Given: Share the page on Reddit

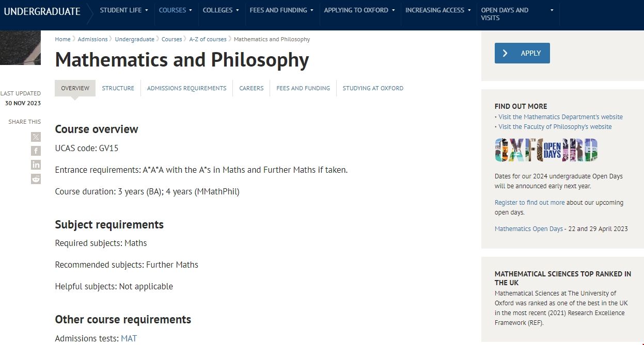Looking at the screenshot, I should tap(36, 178).
